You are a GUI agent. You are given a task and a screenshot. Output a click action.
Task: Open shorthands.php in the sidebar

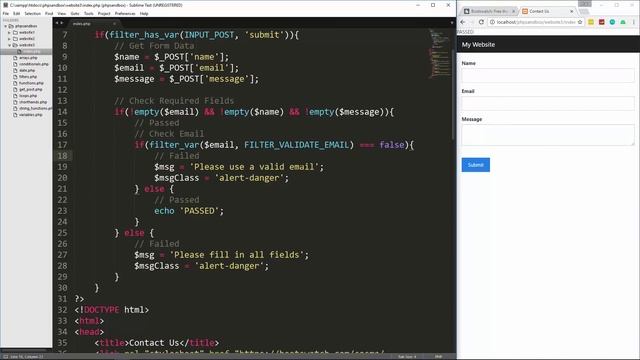click(33, 102)
